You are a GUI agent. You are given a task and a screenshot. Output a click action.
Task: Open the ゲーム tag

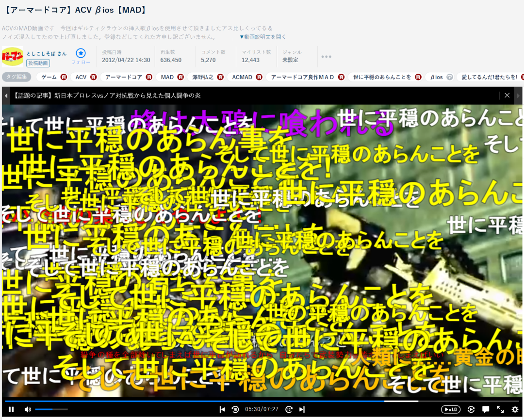(x=49, y=77)
